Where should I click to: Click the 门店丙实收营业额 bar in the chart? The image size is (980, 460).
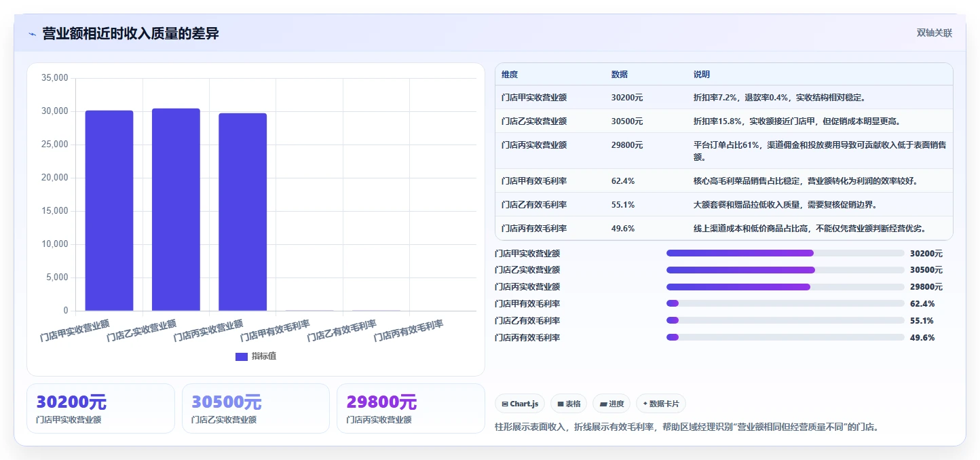coord(243,212)
